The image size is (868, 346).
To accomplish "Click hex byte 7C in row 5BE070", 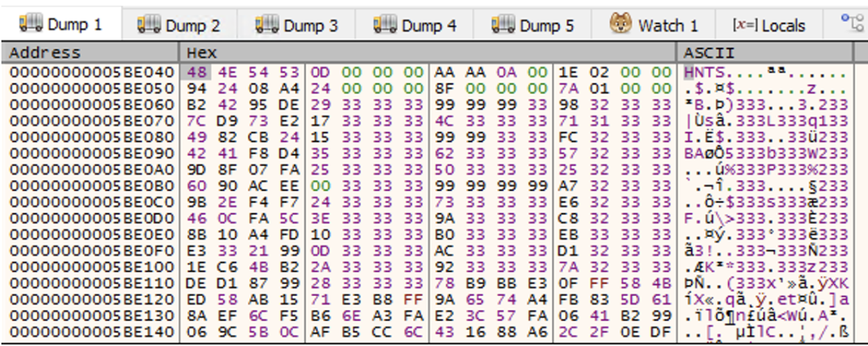I will tap(197, 120).
